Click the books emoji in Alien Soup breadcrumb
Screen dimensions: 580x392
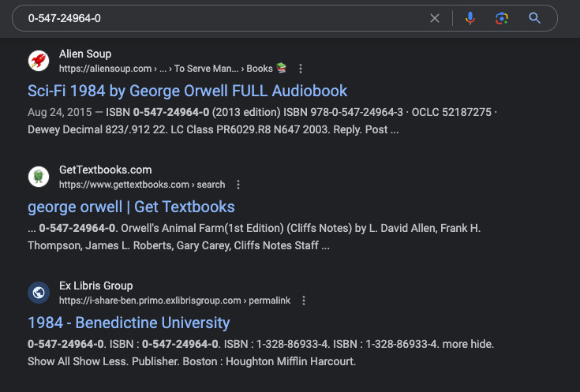coord(281,68)
